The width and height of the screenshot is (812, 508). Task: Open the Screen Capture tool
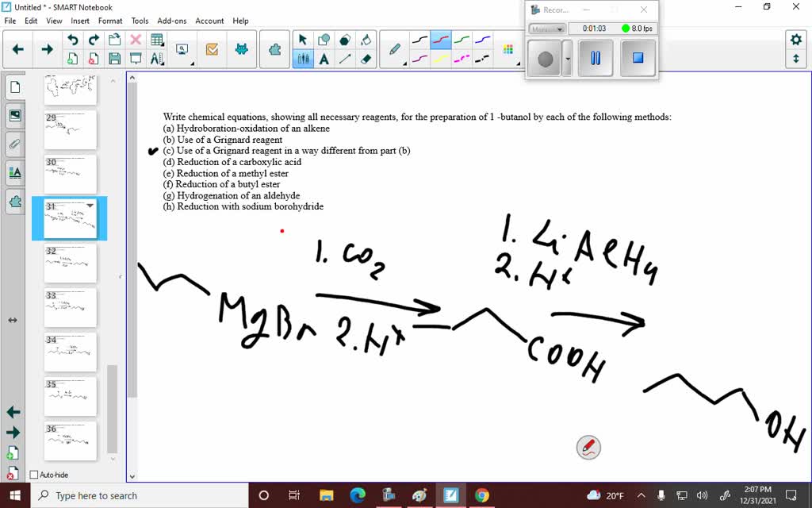tap(182, 49)
